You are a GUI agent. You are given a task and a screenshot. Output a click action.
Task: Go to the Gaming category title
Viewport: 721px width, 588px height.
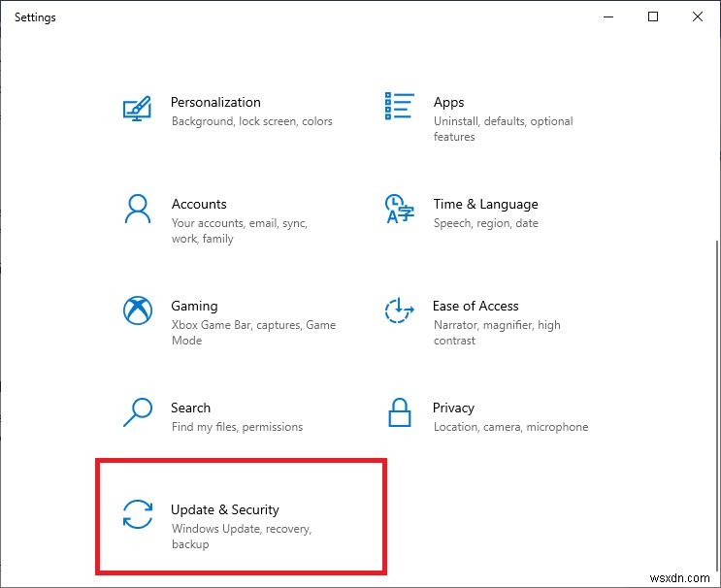click(194, 306)
